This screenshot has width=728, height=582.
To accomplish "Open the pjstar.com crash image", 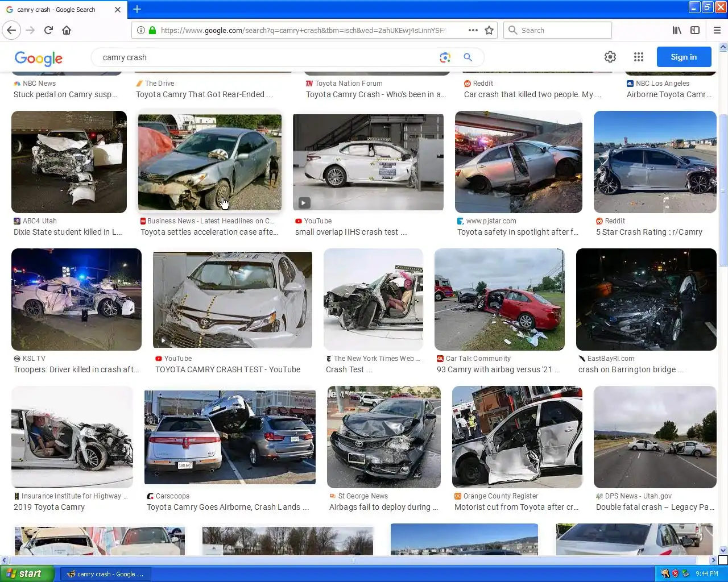I will click(x=519, y=162).
